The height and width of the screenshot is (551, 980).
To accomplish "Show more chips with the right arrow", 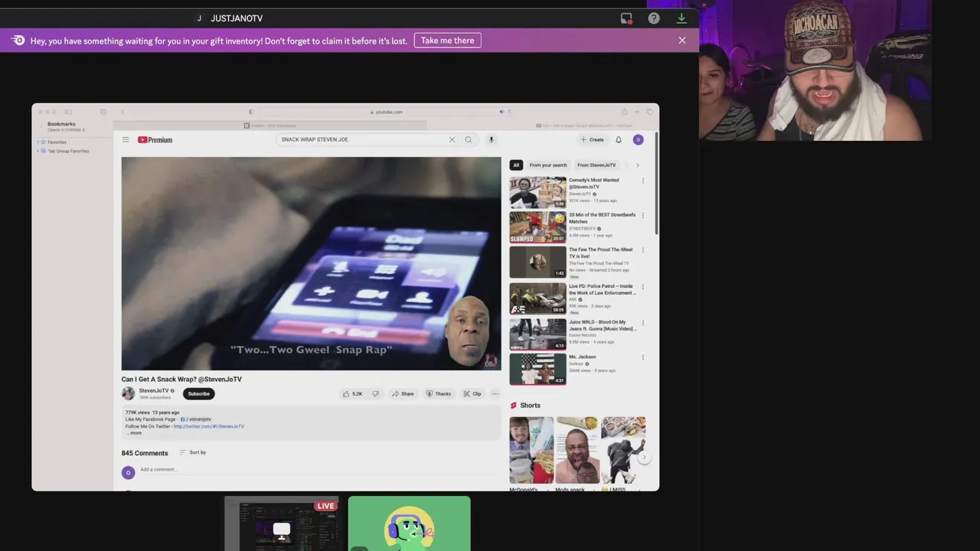I will (637, 165).
